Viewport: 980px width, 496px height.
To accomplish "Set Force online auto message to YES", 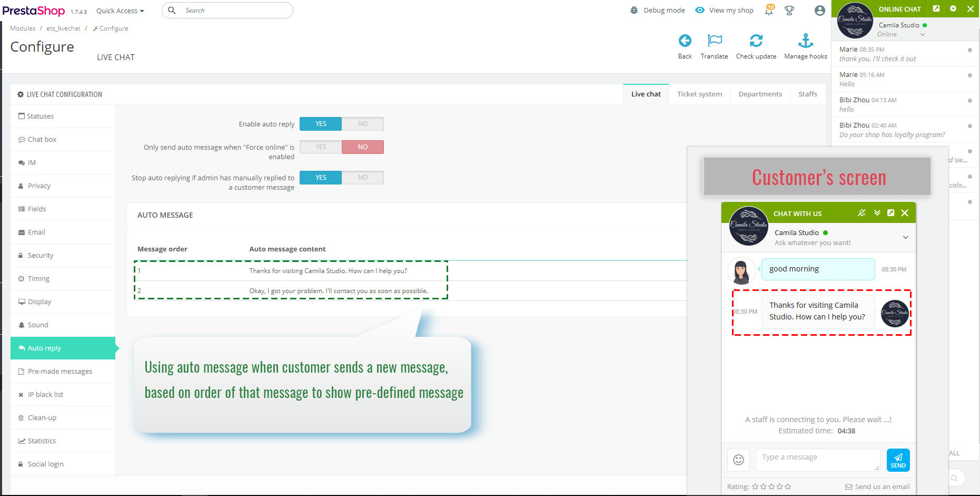I will tap(321, 147).
